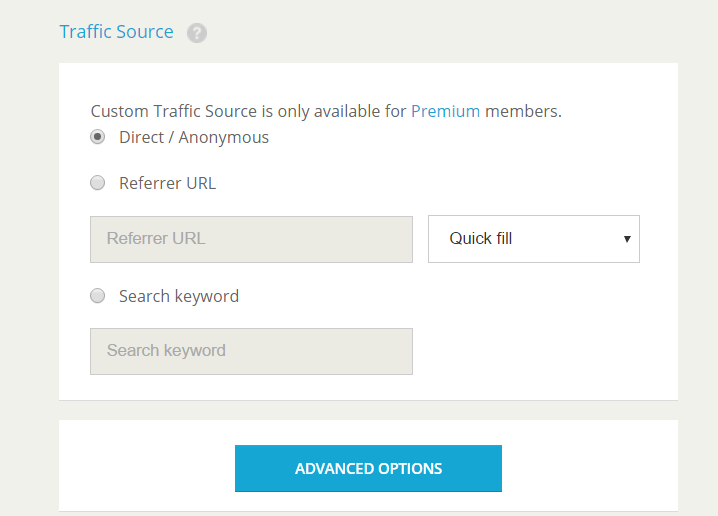
Task: Click the 'Search keyword' radio label text
Action: click(179, 296)
